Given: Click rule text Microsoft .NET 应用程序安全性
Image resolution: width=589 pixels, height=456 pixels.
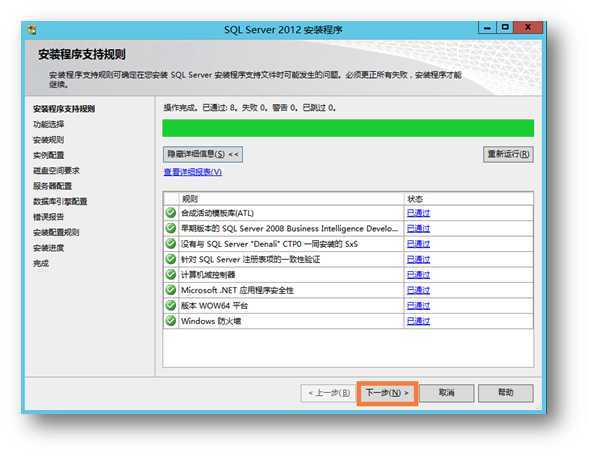Looking at the screenshot, I should coord(237,290).
